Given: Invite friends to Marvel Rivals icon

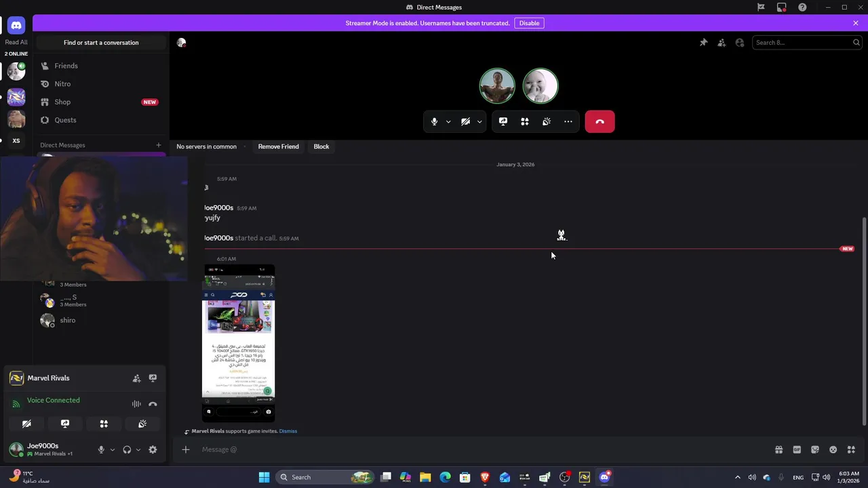Looking at the screenshot, I should tap(136, 378).
